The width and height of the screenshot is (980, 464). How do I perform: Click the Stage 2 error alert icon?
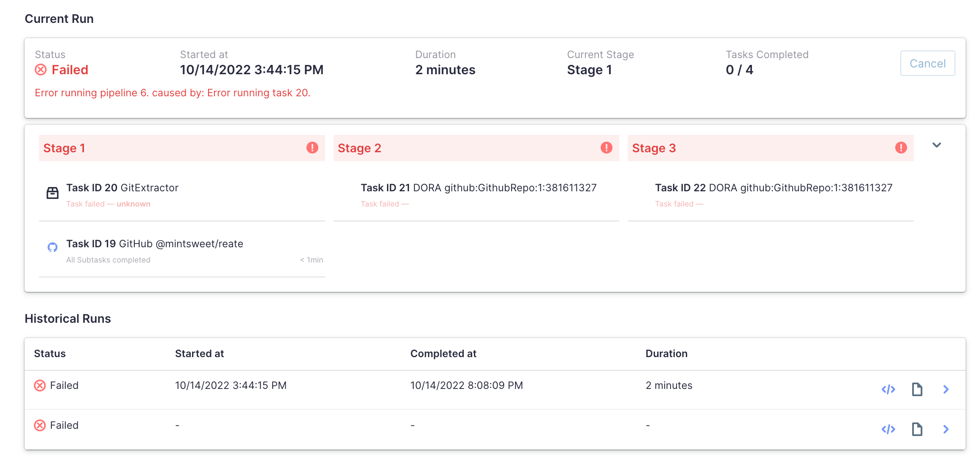pyautogui.click(x=607, y=148)
